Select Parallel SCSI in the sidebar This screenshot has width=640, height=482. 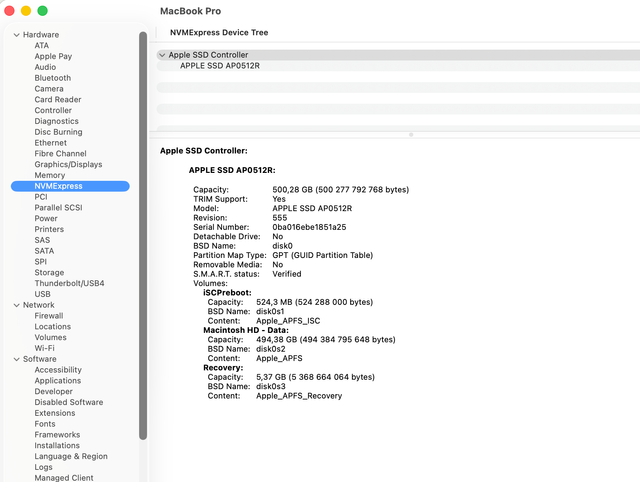coord(58,208)
